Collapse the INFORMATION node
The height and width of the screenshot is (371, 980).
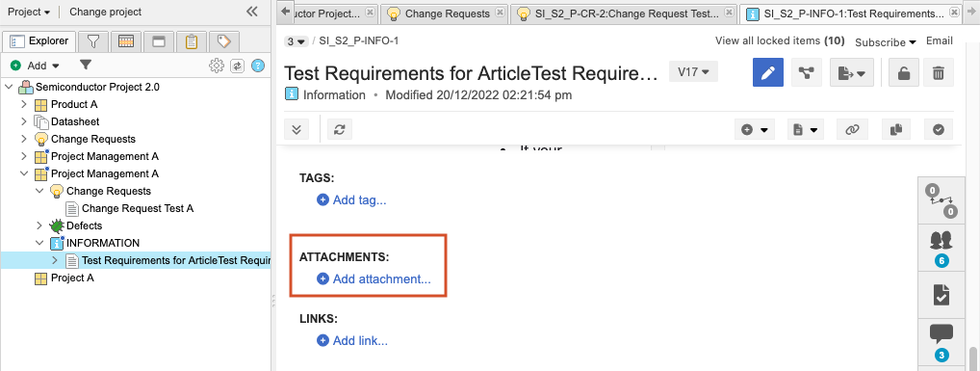tap(40, 243)
